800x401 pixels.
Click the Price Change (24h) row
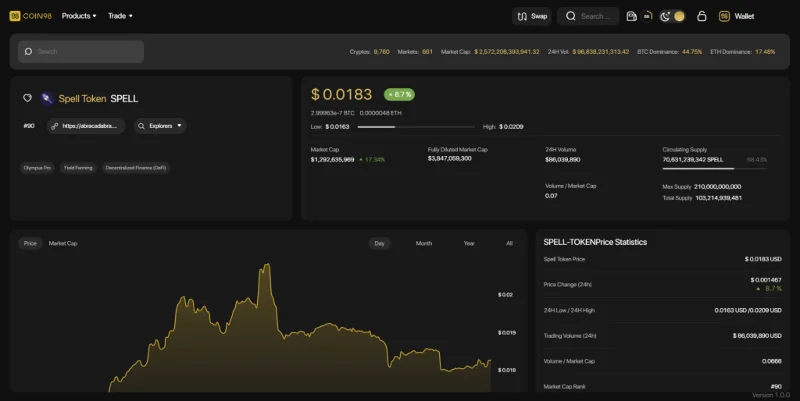click(x=662, y=284)
